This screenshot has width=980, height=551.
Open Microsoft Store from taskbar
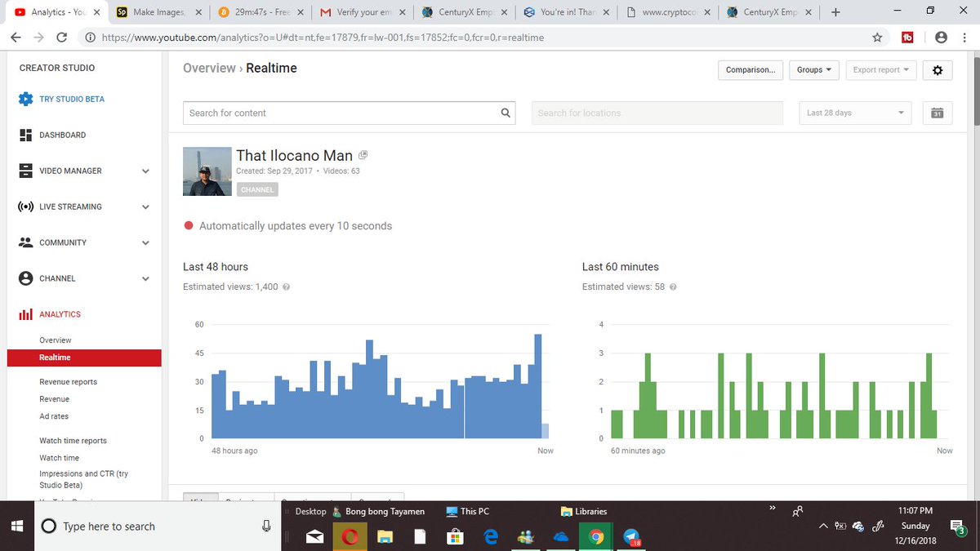click(455, 537)
